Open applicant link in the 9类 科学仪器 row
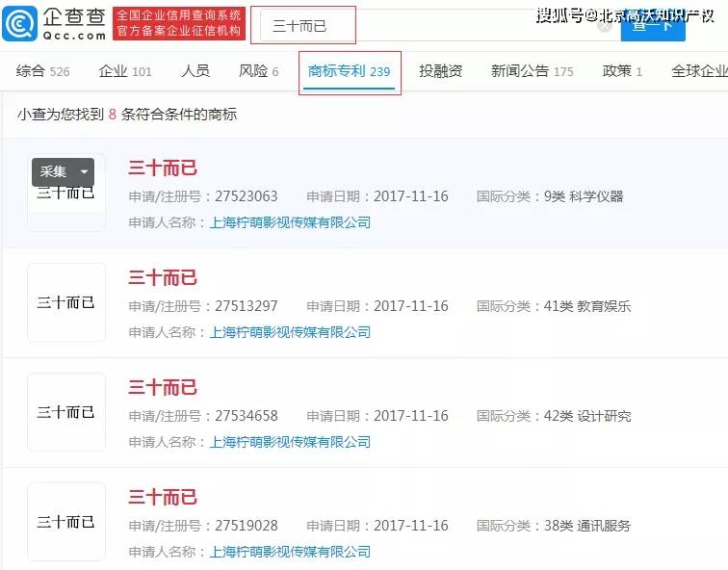The height and width of the screenshot is (570, 728). click(x=290, y=222)
